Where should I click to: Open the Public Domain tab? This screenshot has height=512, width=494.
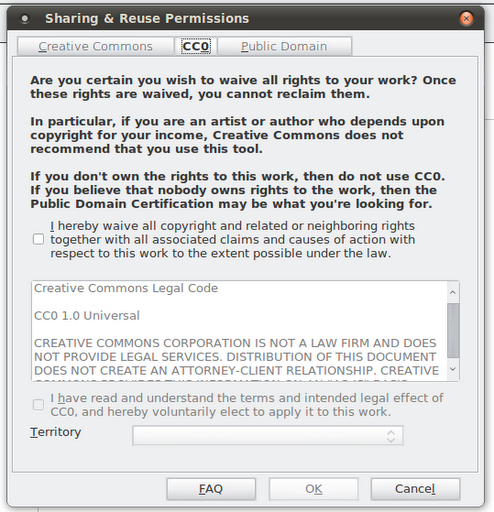284,46
